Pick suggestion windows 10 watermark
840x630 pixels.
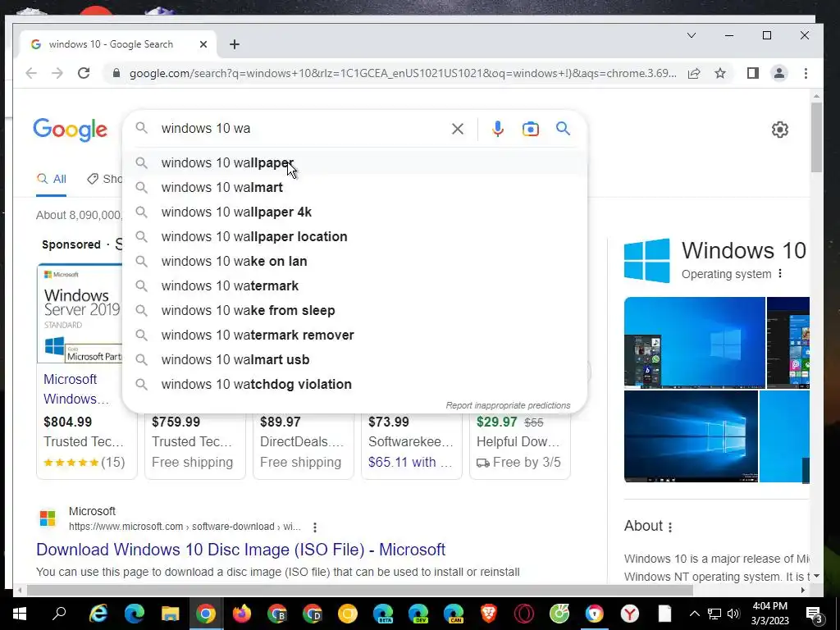click(x=354, y=286)
